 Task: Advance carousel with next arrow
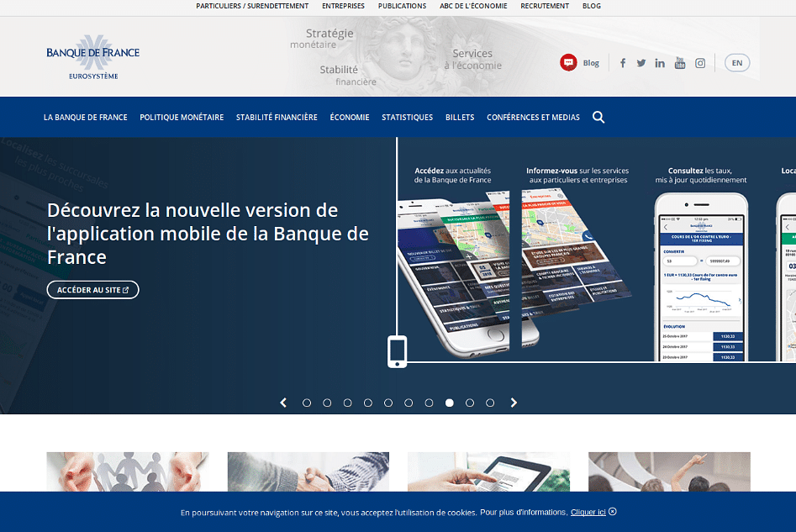(514, 403)
